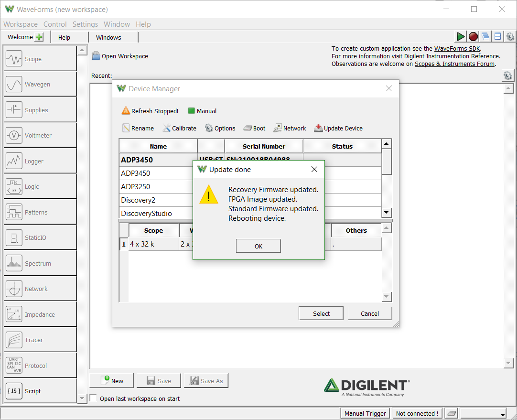
Task: Open the Protocol instrument
Action: click(40, 365)
